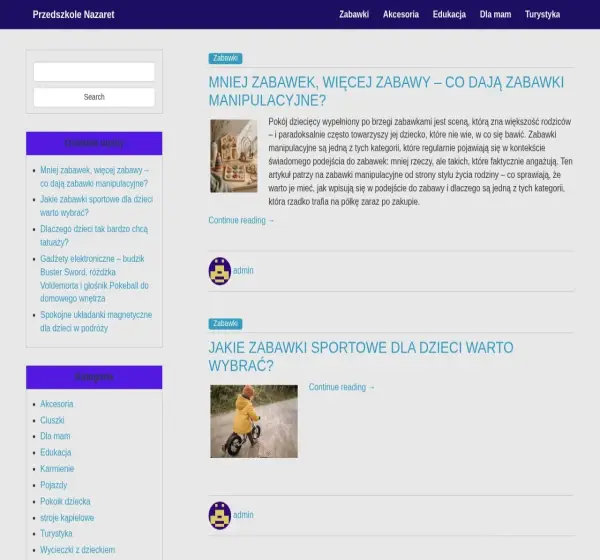The height and width of the screenshot is (560, 600).
Task: Click the Search button
Action: [94, 97]
